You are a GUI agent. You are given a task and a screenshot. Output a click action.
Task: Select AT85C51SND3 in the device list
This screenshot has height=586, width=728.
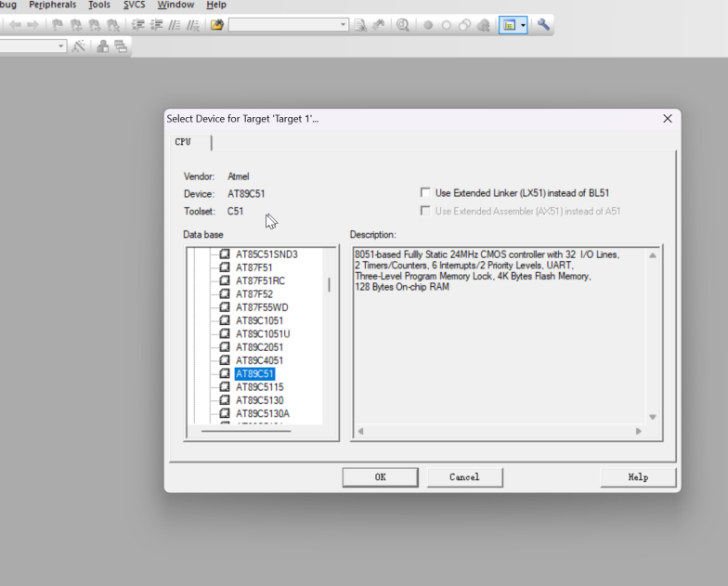[x=266, y=254]
